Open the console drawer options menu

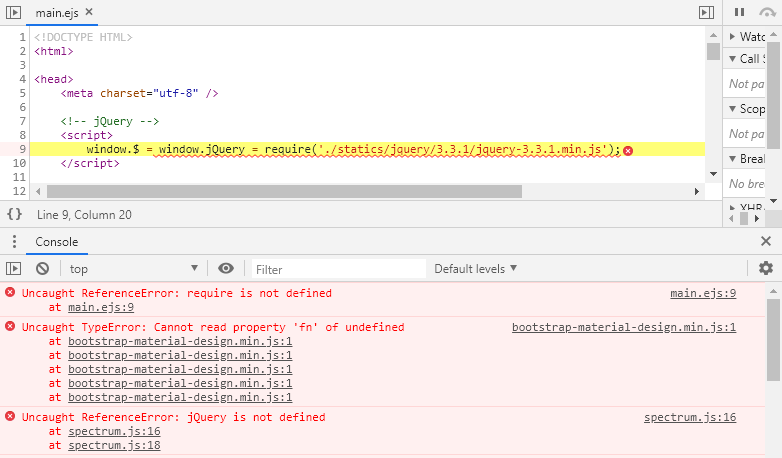tap(14, 241)
